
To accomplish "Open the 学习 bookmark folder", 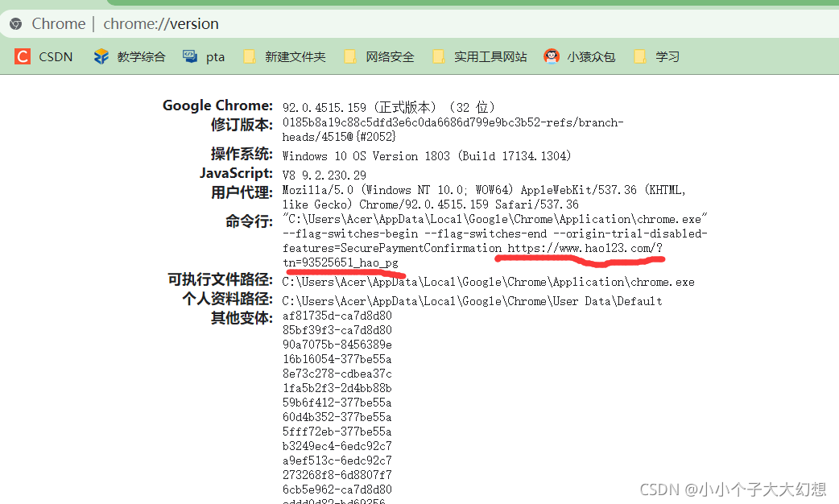I will [656, 56].
